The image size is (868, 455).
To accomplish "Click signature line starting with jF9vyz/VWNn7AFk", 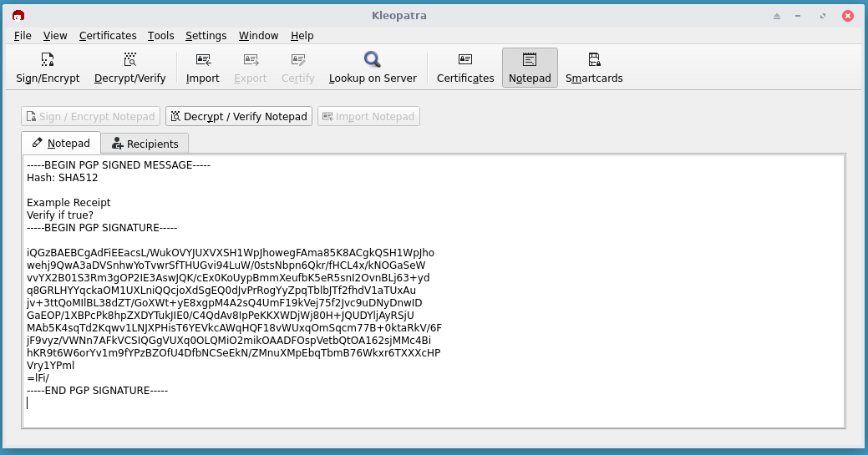I will pyautogui.click(x=229, y=341).
